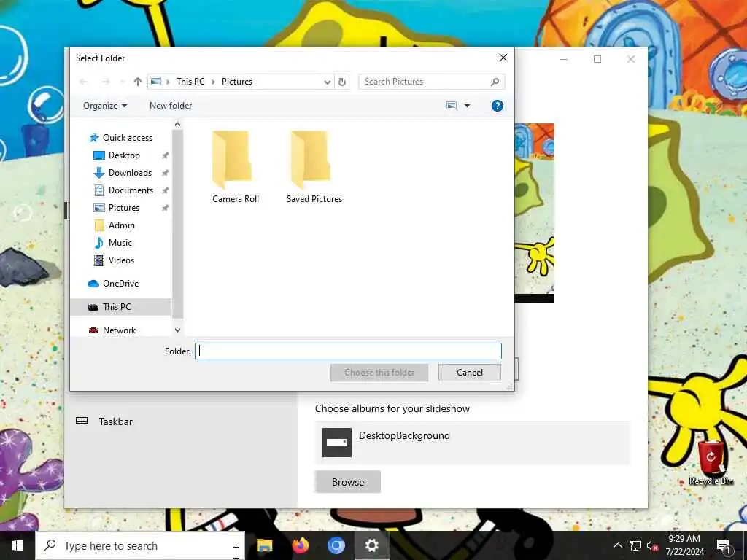
Task: Open the Recycle Bin desktop icon
Action: (711, 463)
